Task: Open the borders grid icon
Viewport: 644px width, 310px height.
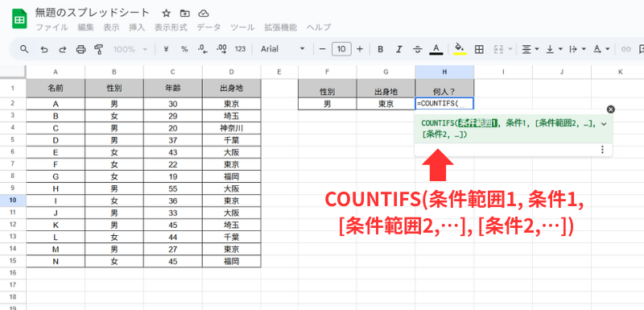Action: (x=478, y=49)
